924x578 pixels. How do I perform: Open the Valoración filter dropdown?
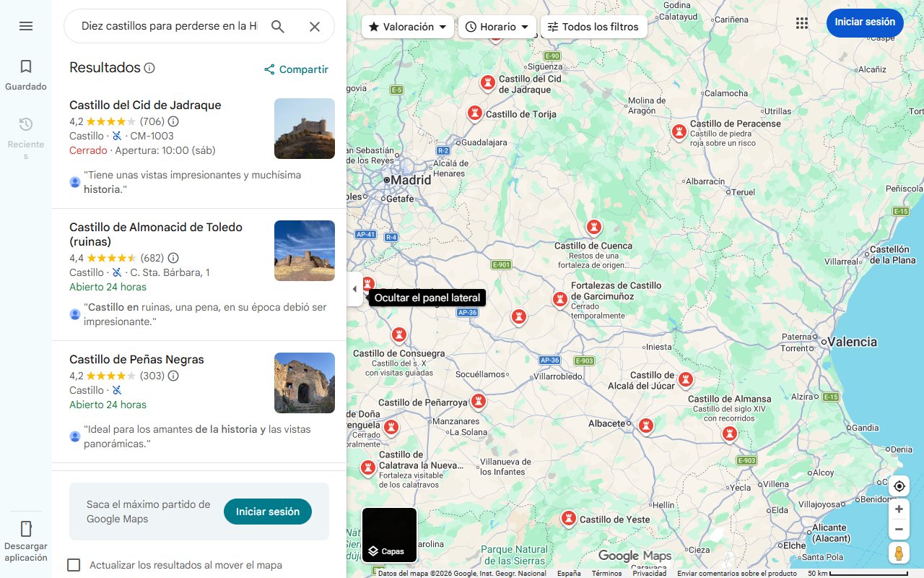point(407,26)
